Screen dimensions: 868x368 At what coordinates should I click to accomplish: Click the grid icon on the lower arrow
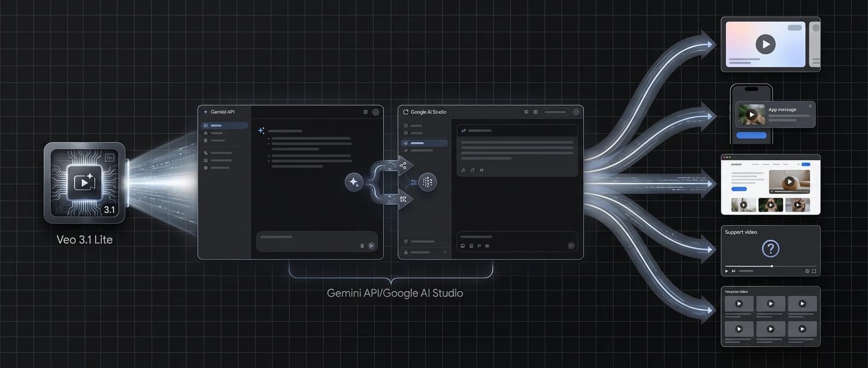tap(403, 199)
